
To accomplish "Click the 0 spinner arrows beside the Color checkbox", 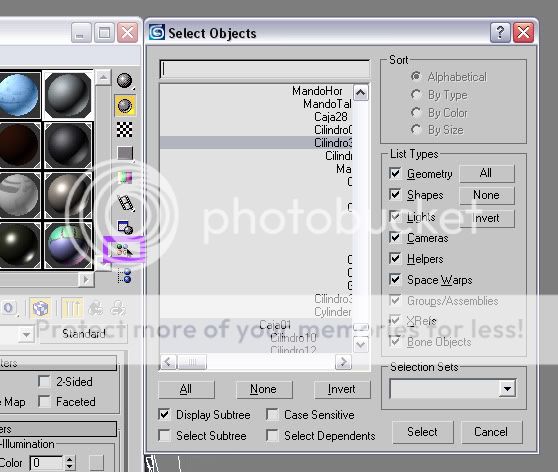I will [69, 463].
